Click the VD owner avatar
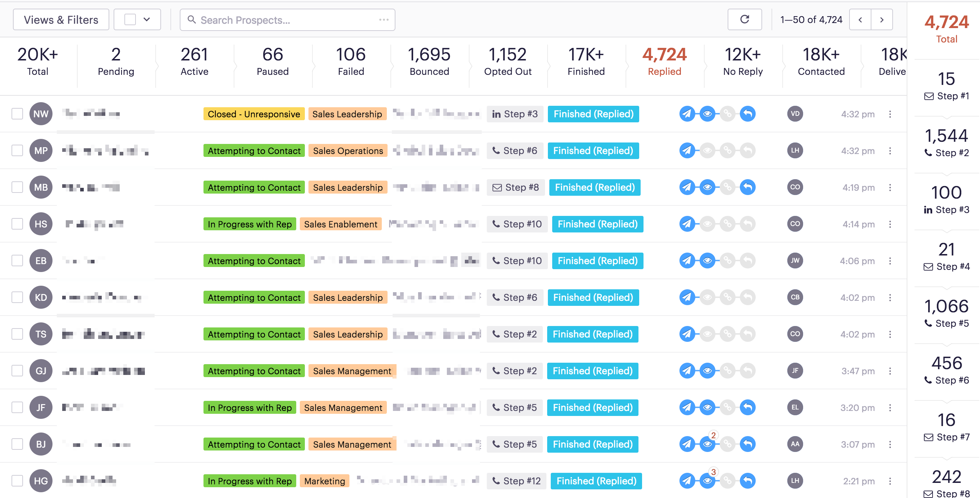 pos(795,114)
